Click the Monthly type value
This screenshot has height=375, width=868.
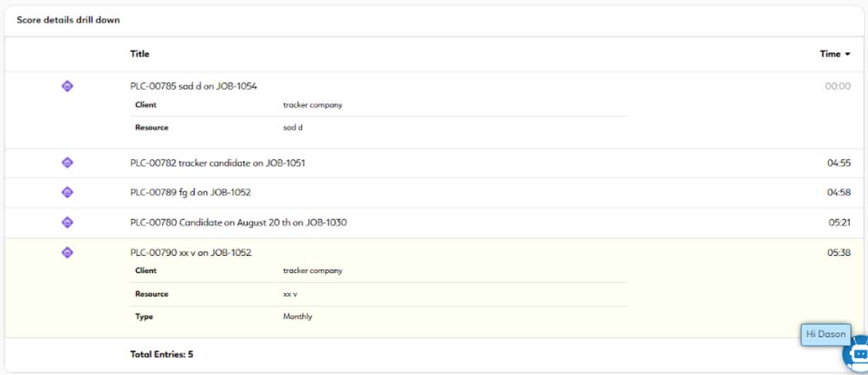[298, 317]
